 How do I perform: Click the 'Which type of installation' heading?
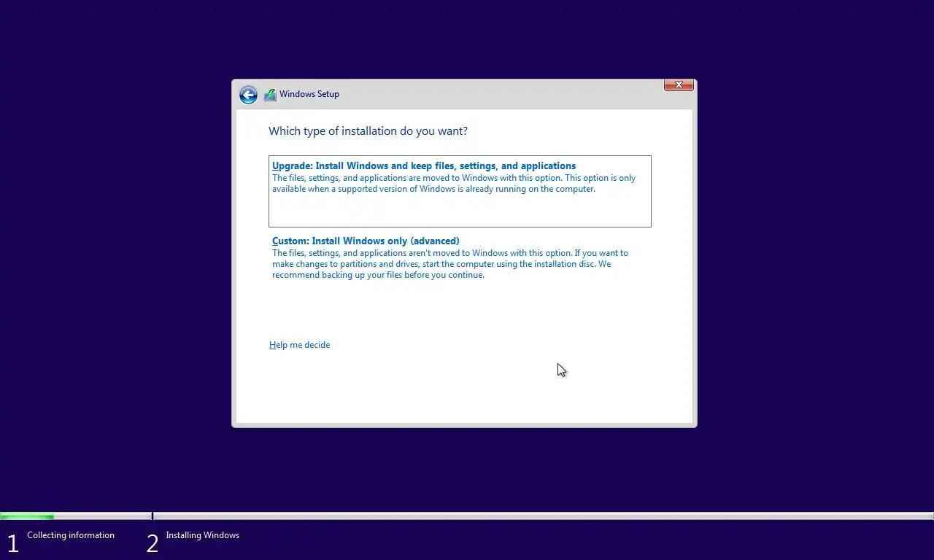[368, 131]
